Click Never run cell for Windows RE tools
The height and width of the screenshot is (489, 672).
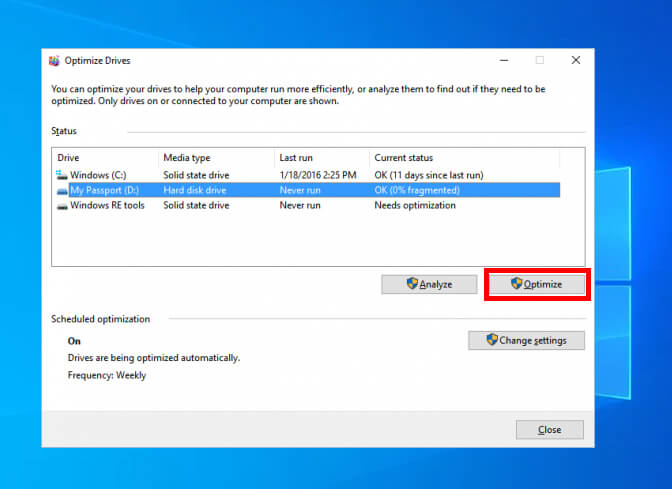(x=300, y=205)
